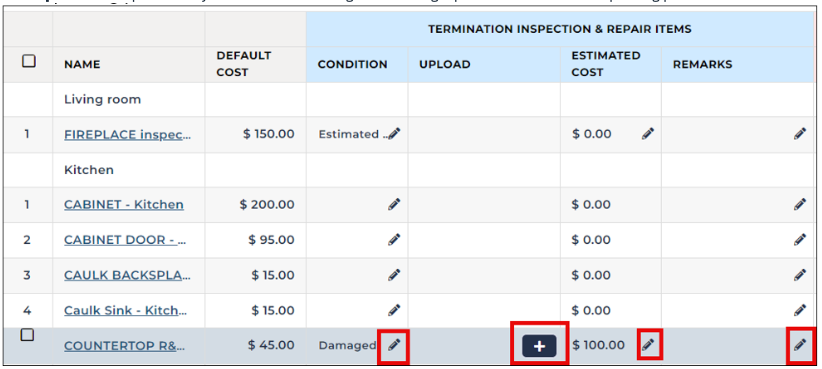Screen dimensions: 822x369
Task: Edit remarks pencil in COUNTERTOP row
Action: (800, 344)
